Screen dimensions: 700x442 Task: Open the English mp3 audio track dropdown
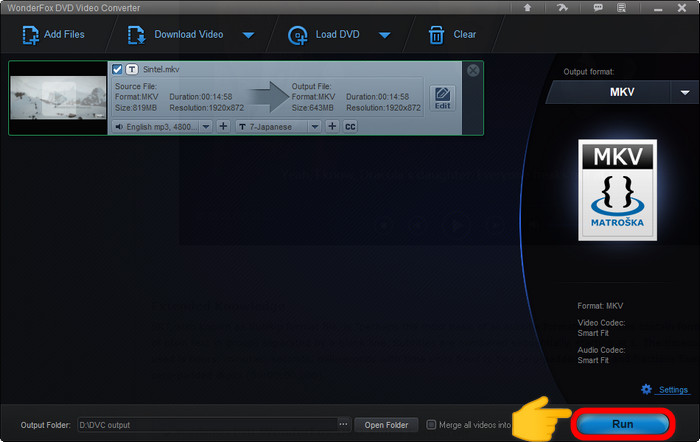pyautogui.click(x=205, y=127)
